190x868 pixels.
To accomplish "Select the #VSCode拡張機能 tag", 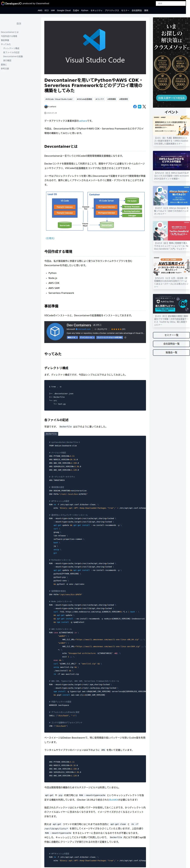I will click(84, 99).
